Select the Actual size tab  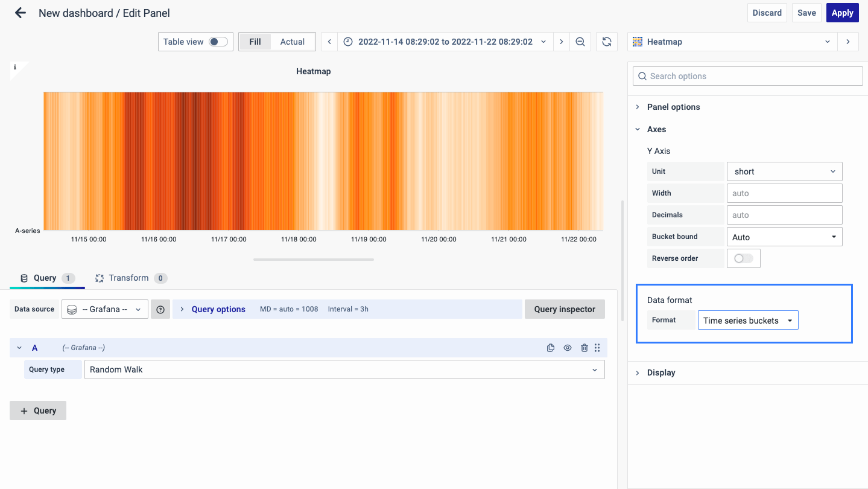pos(292,41)
